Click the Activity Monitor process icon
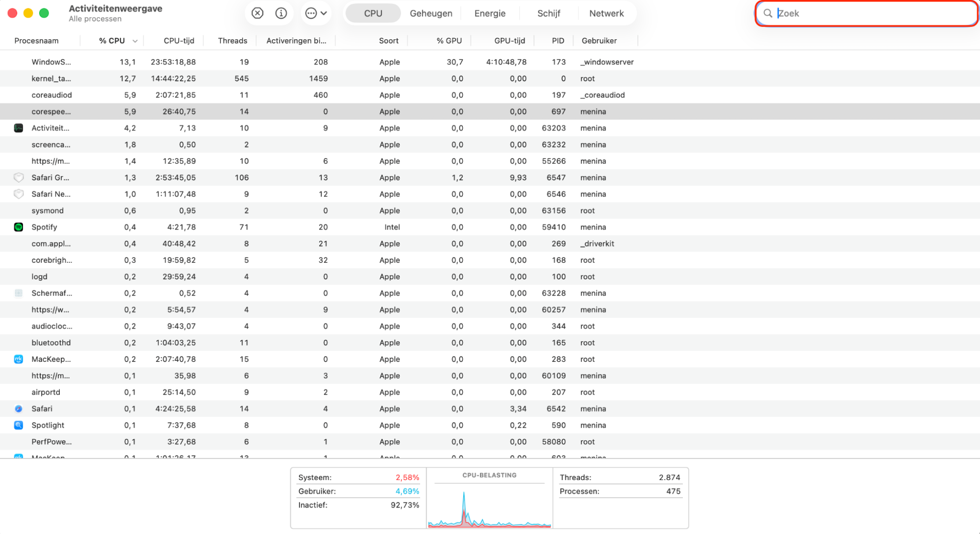Image resolution: width=980 pixels, height=534 pixels. pyautogui.click(x=19, y=128)
